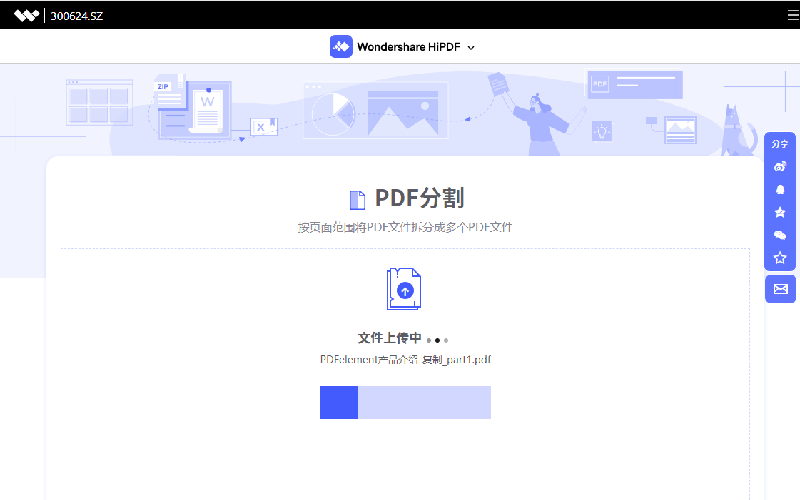This screenshot has height=500, width=800.
Task: Click the 分享 share label in the sidebar
Action: click(x=780, y=144)
